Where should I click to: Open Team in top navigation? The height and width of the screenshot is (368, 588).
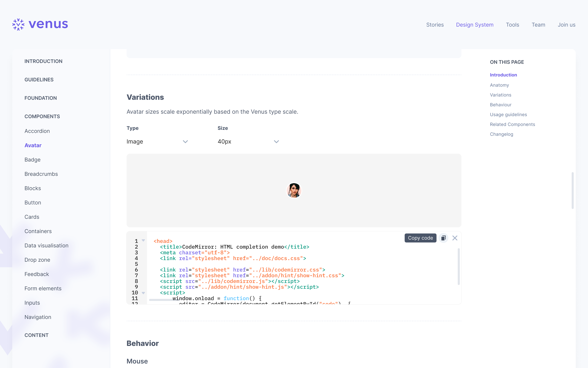[538, 25]
